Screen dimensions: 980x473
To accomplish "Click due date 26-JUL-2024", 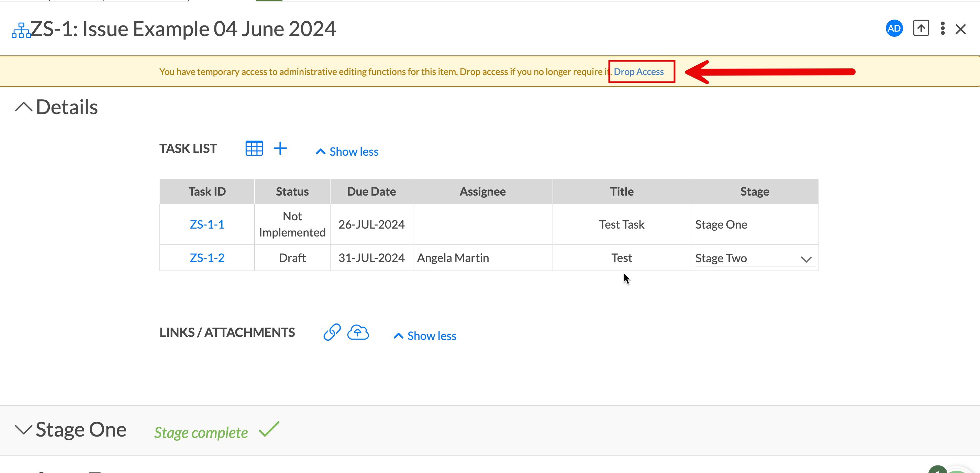I will point(371,224).
